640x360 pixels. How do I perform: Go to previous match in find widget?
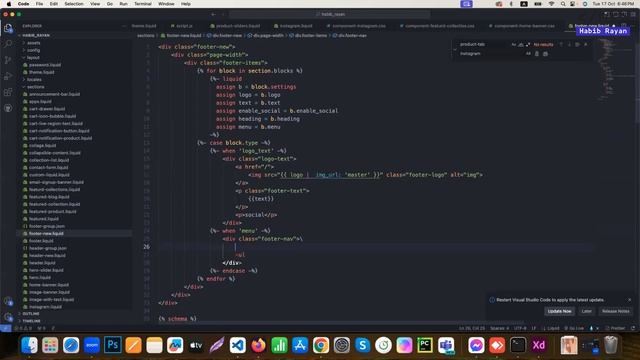tap(561, 44)
